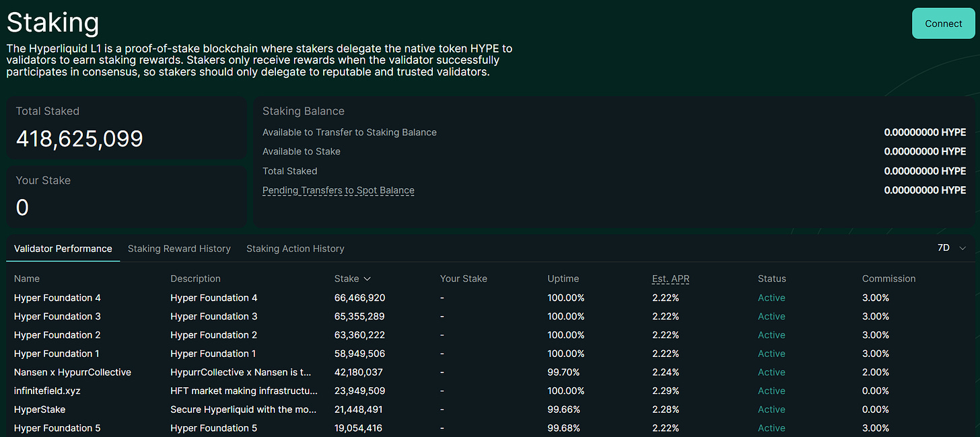Click the 99.68% uptime value
980x437 pixels.
point(563,428)
